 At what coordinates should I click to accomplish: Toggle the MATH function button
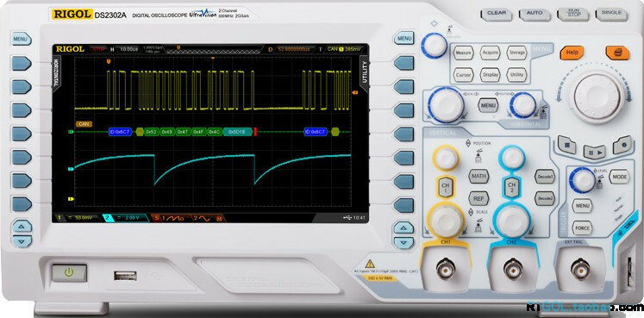478,176
